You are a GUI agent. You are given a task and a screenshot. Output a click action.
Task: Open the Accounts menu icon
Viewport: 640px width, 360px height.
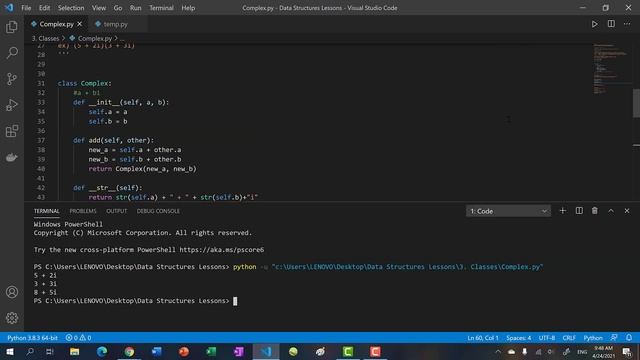(12, 292)
